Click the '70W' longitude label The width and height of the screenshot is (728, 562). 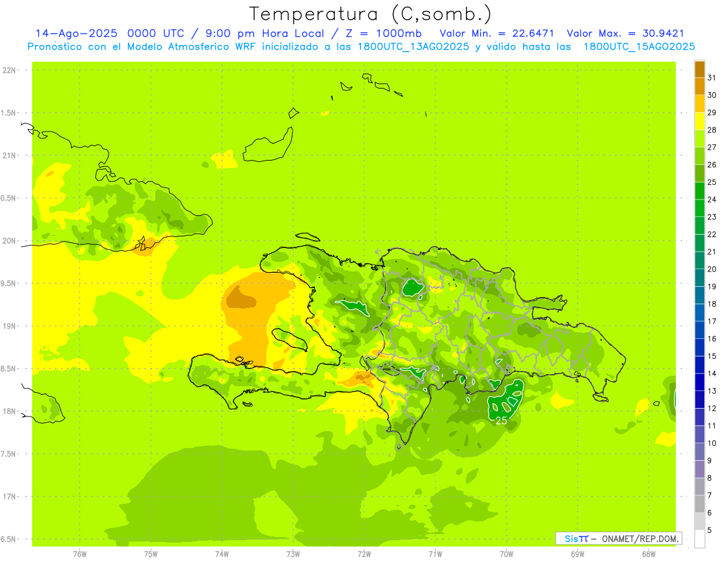506,554
